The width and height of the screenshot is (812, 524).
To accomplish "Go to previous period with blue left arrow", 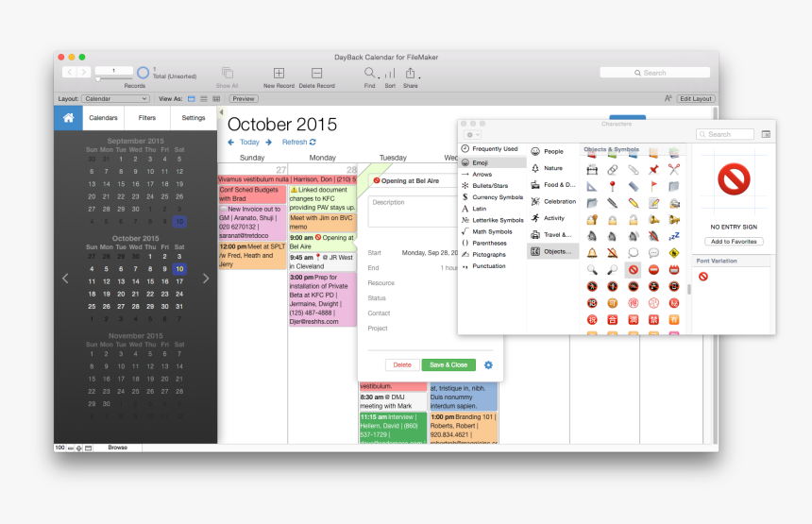I will (x=231, y=142).
